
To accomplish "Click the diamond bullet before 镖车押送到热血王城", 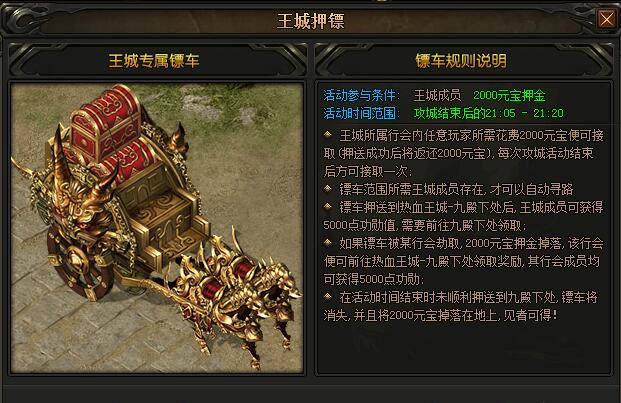I will (328, 206).
